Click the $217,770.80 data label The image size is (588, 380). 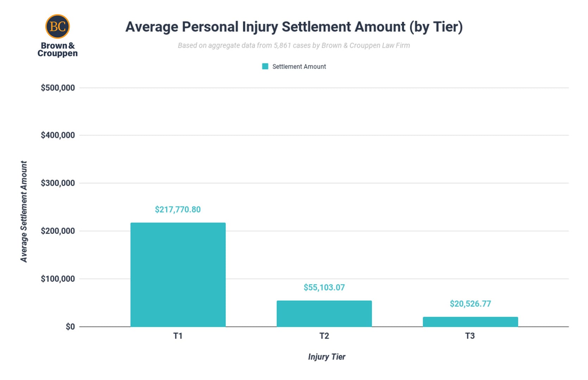pyautogui.click(x=178, y=210)
